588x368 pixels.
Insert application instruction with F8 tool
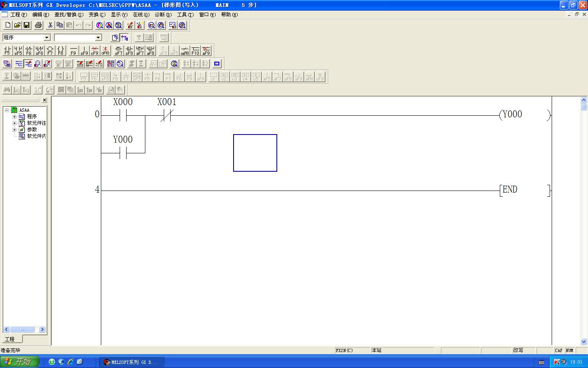60,50
